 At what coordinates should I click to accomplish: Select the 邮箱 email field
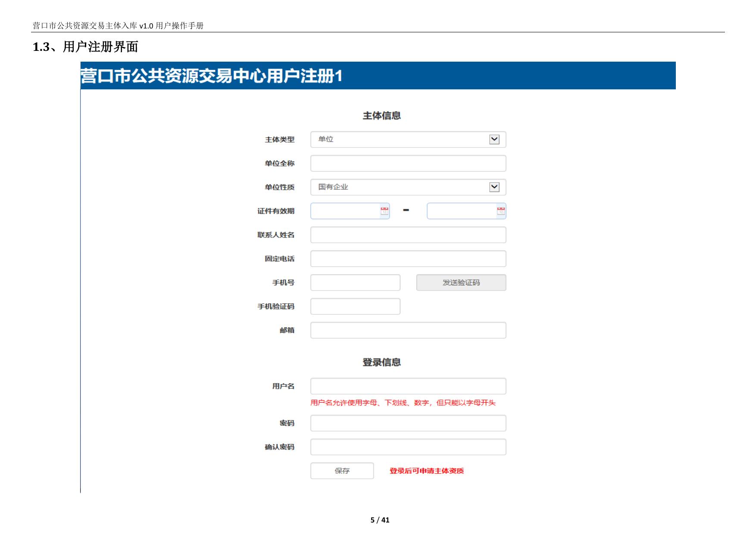408,330
